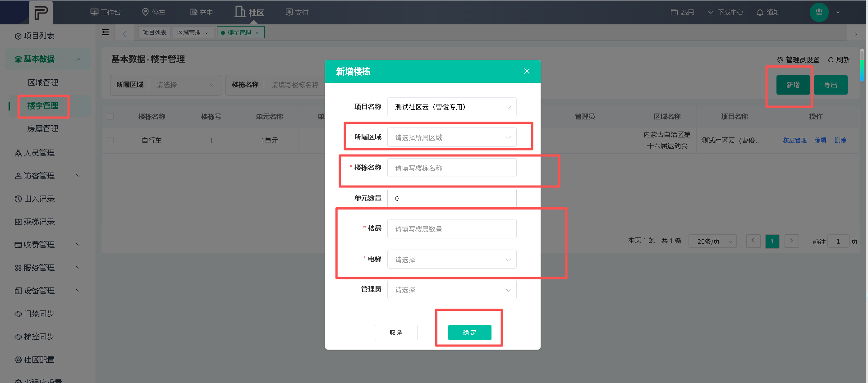The height and width of the screenshot is (383, 868).
Task: Click the 楼栋名称 filter input
Action: pyautogui.click(x=294, y=85)
